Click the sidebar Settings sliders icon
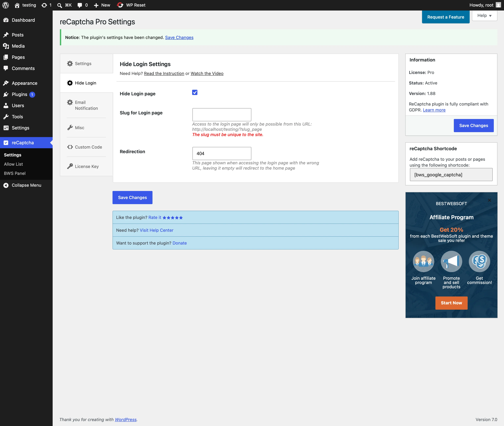504x426 pixels. [x=6, y=128]
